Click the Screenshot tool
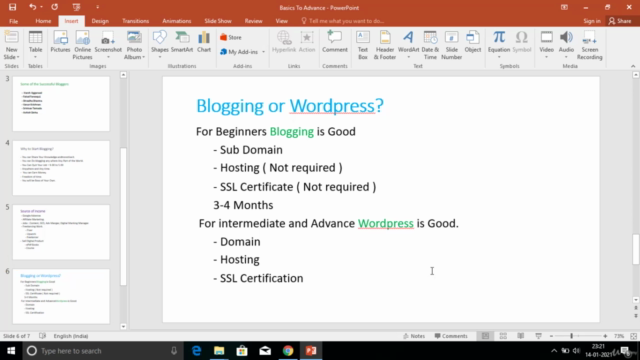The width and height of the screenshot is (640, 360). tap(108, 45)
